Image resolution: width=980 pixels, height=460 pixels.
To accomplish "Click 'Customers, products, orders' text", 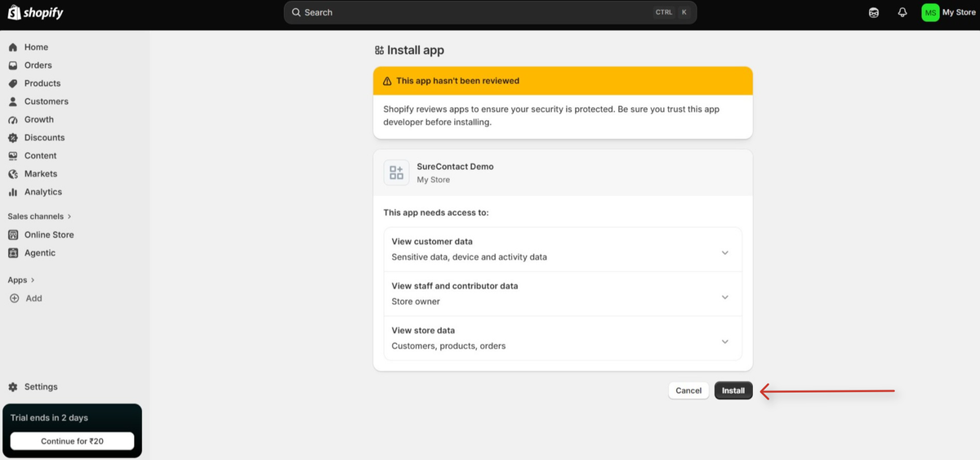I will click(448, 346).
